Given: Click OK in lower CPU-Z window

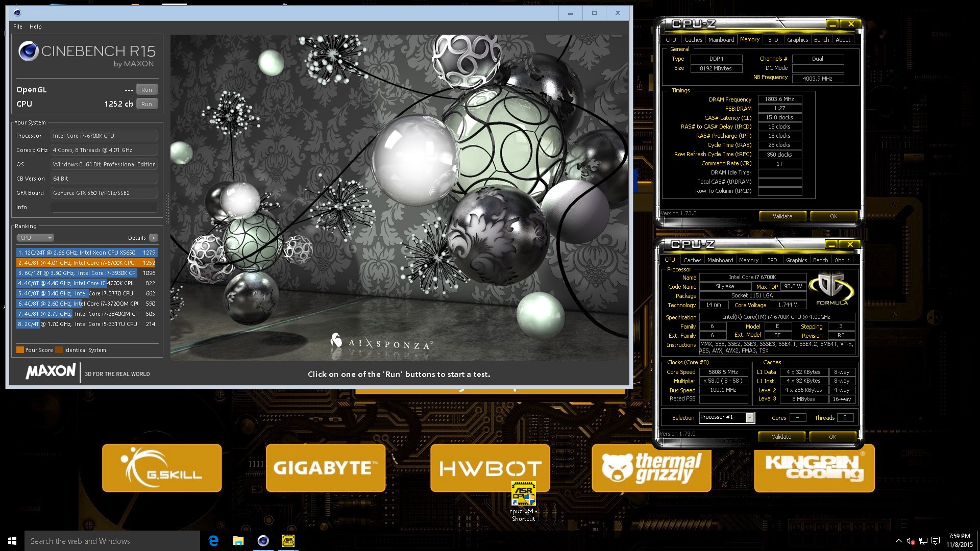Looking at the screenshot, I should (832, 437).
